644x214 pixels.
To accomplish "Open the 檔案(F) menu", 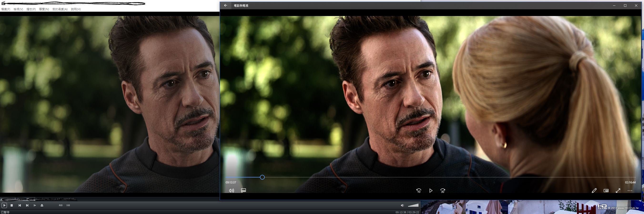I will pyautogui.click(x=6, y=9).
